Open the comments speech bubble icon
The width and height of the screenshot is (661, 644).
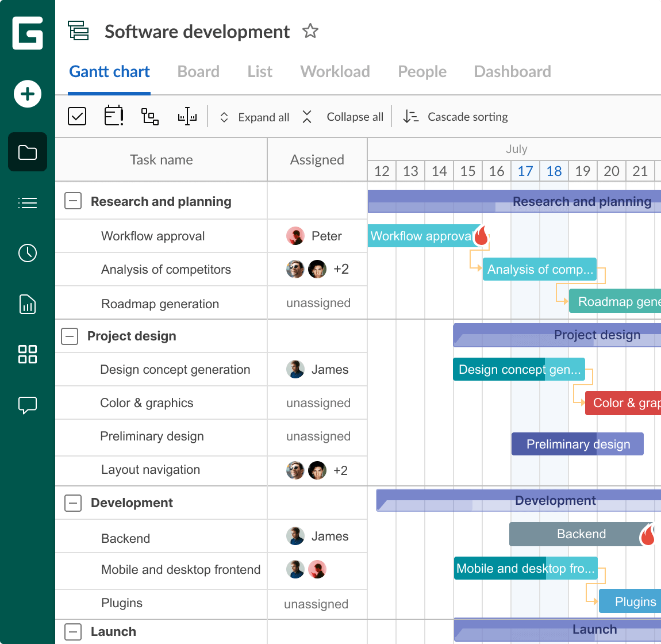point(28,405)
